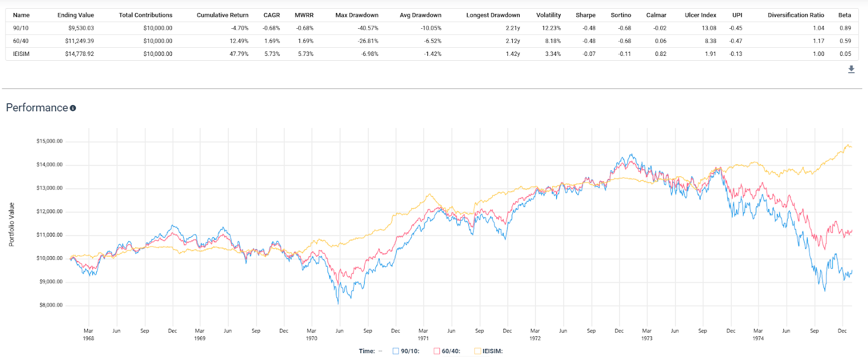
Task: Click the download icon below the table
Action: coord(851,69)
